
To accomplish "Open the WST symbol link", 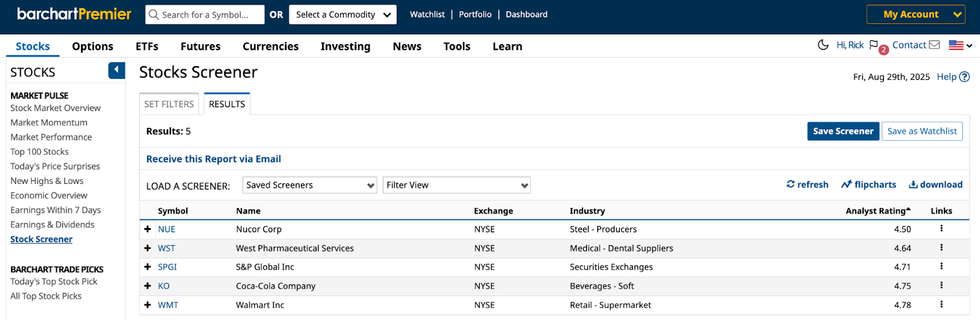I will pos(167,248).
